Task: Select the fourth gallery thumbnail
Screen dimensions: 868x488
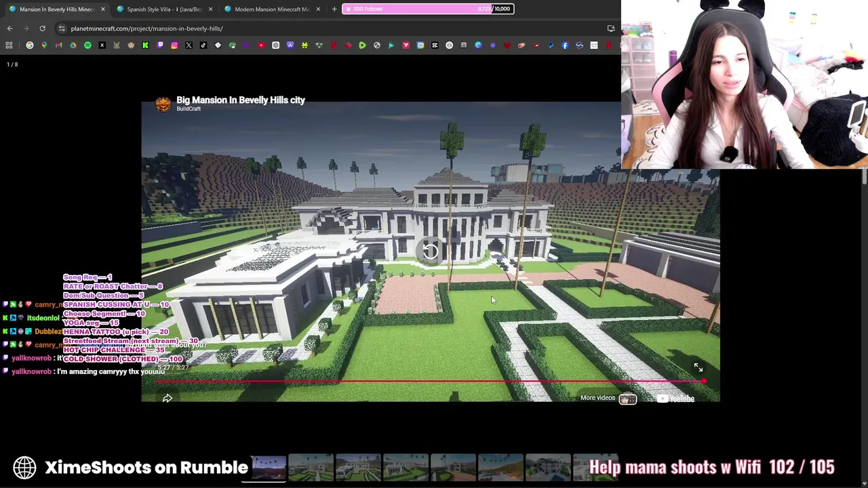Action: click(406, 468)
